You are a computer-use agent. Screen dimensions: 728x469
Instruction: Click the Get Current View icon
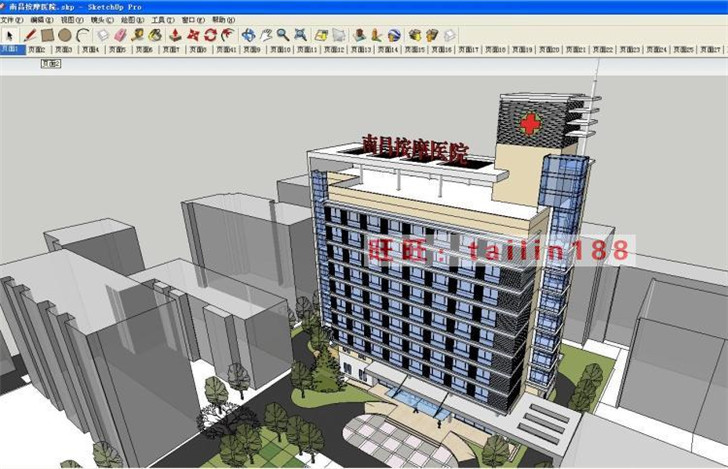(x=321, y=35)
